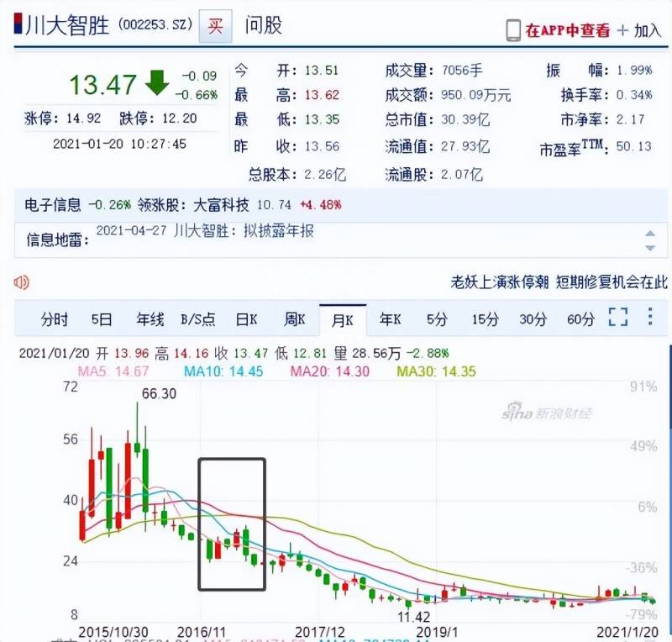This screenshot has height=642, width=672.
Task: Open the three-dot chart options menu
Action: 650,317
